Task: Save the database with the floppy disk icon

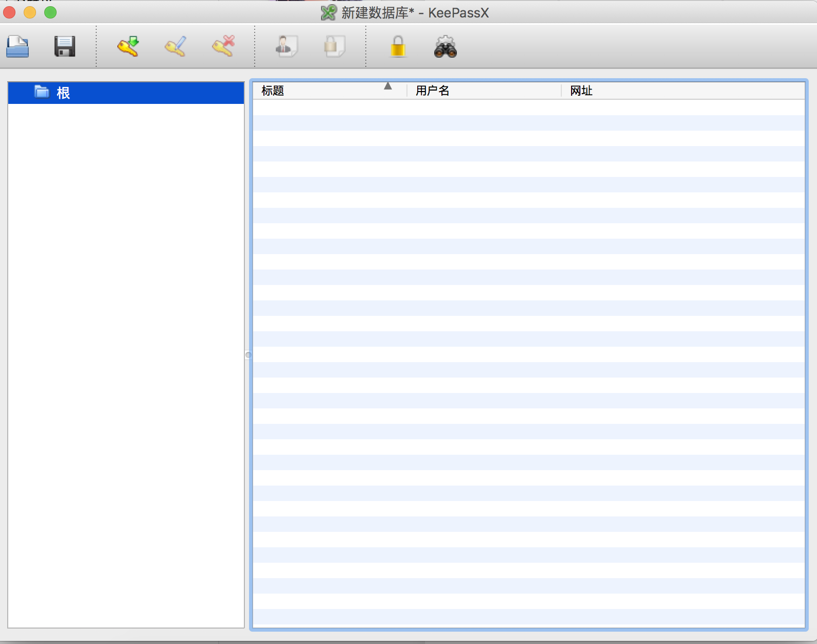Action: pos(65,47)
